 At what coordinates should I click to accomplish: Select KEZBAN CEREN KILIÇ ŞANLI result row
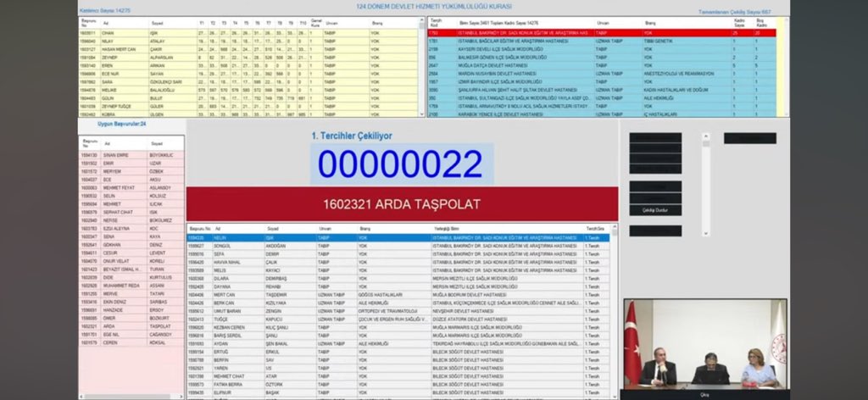coord(398,327)
